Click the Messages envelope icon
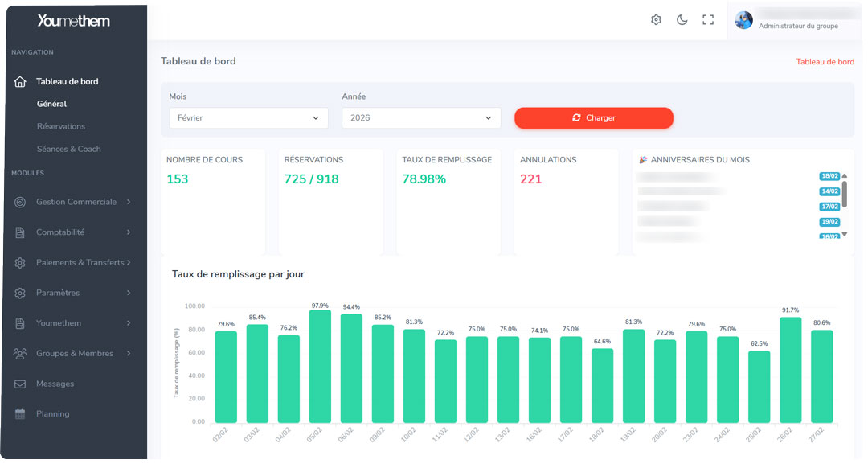868x464 pixels. point(21,384)
